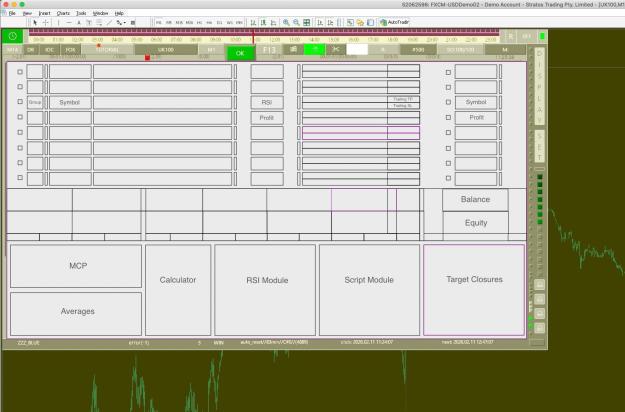Switch to line chart display
Image resolution: width=625 pixels, height=412 pixels.
click(x=273, y=23)
